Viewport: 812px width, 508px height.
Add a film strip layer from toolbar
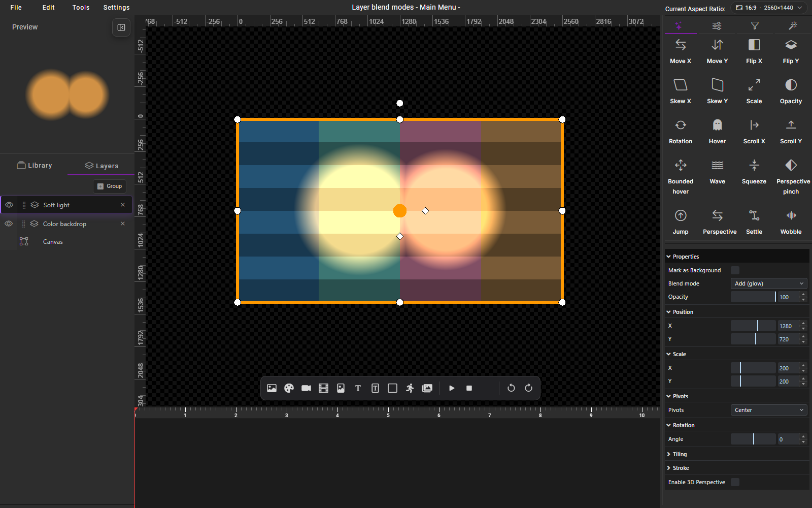[323, 388]
